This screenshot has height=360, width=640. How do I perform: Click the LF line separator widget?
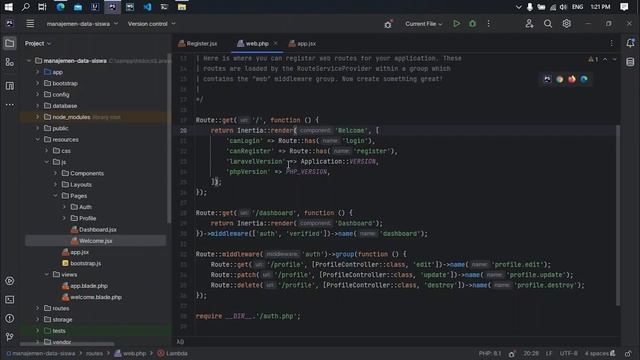549,353
